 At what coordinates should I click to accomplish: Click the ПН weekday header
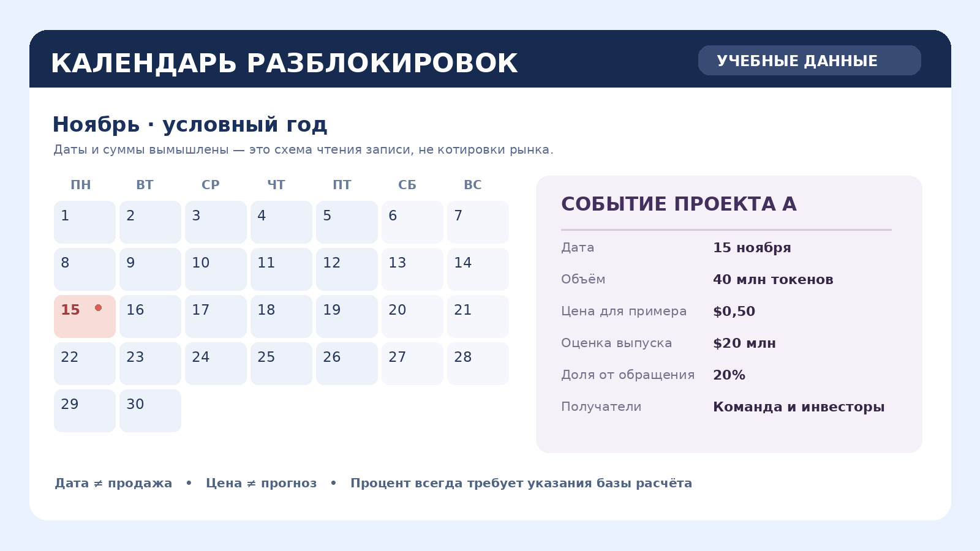[x=80, y=185]
